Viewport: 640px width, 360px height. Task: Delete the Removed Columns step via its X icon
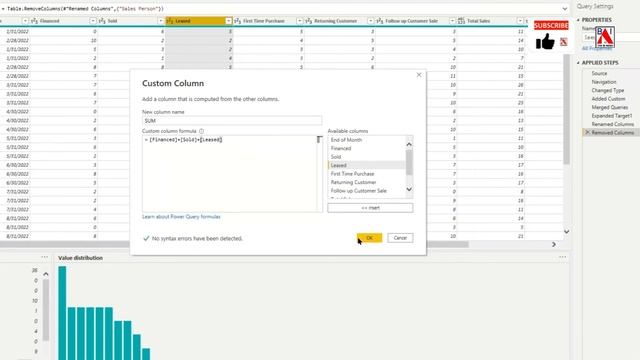pyautogui.click(x=587, y=133)
